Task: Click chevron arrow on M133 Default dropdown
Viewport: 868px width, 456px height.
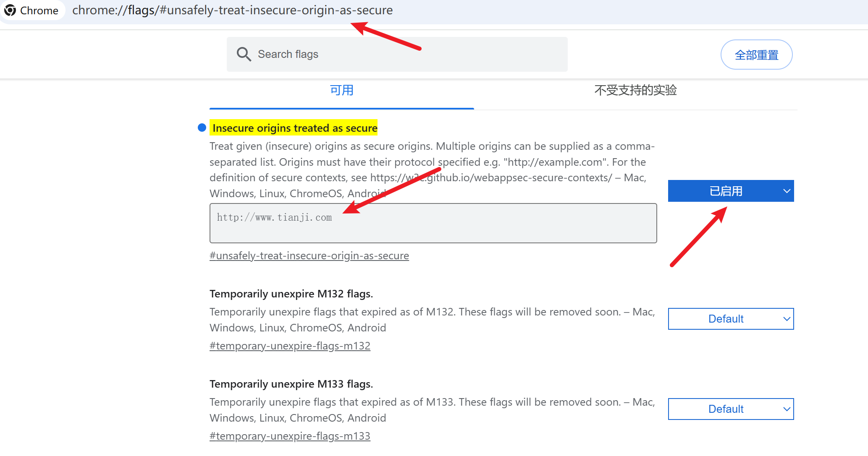Action: click(x=787, y=409)
